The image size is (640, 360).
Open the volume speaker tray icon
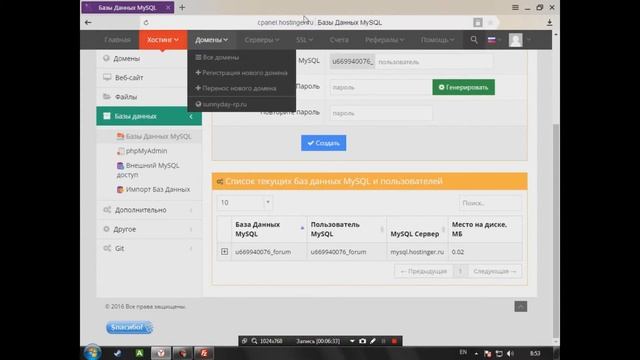click(510, 353)
